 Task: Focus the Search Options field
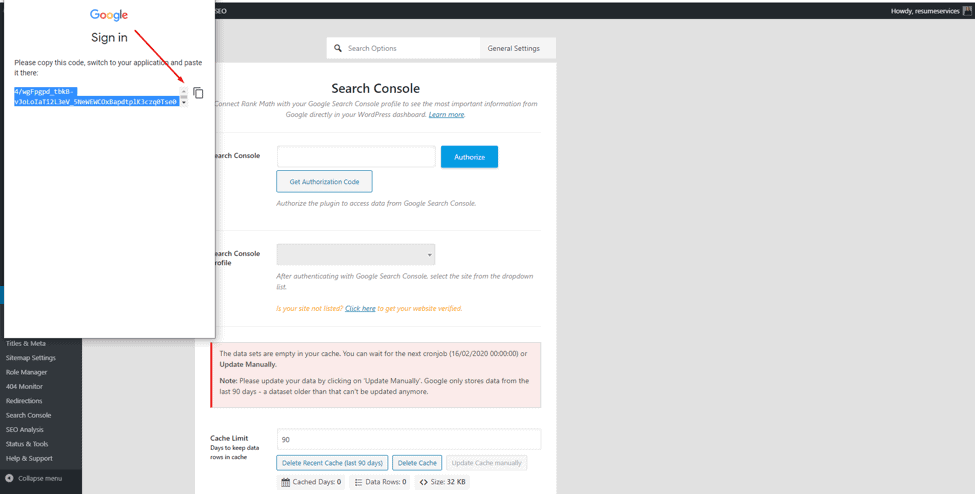click(x=404, y=48)
